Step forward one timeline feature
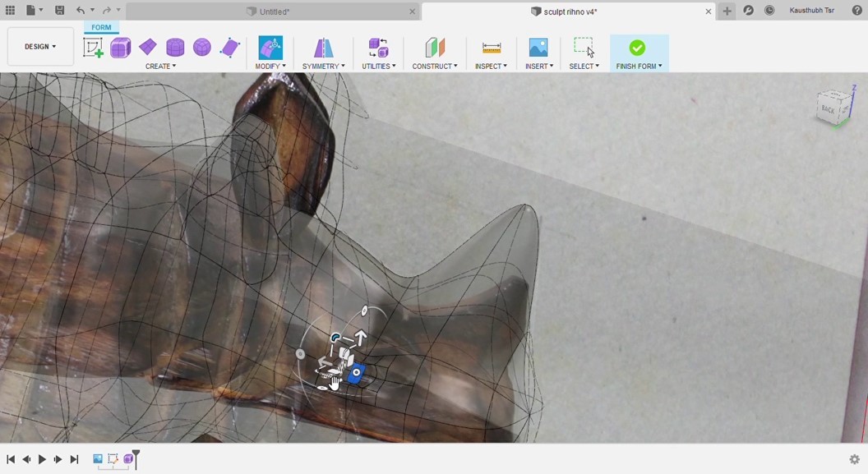The image size is (868, 474). click(x=58, y=459)
